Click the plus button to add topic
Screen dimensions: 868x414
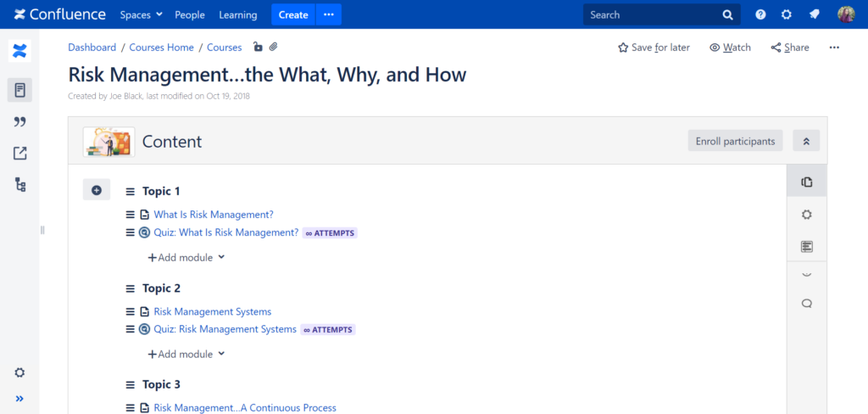97,190
